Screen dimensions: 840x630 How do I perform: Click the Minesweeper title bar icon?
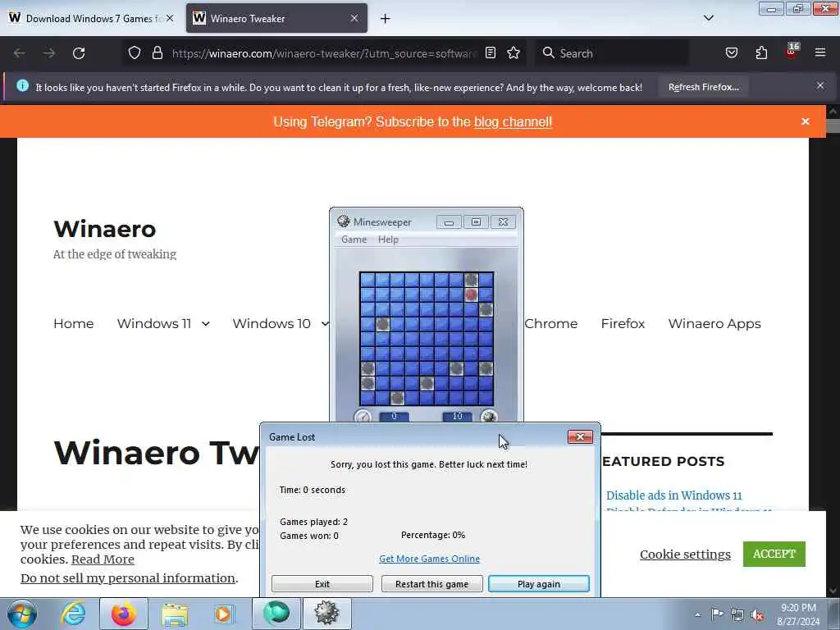point(344,221)
